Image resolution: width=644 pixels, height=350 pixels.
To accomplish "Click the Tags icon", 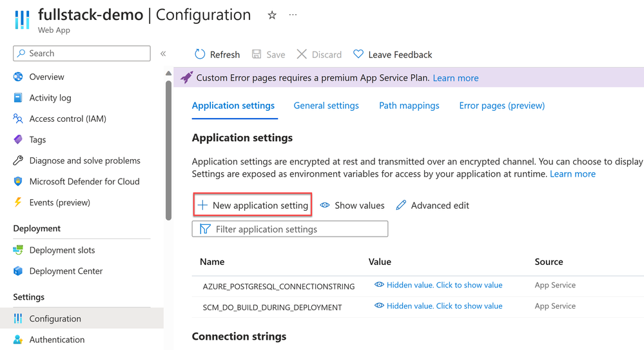I will [x=18, y=140].
